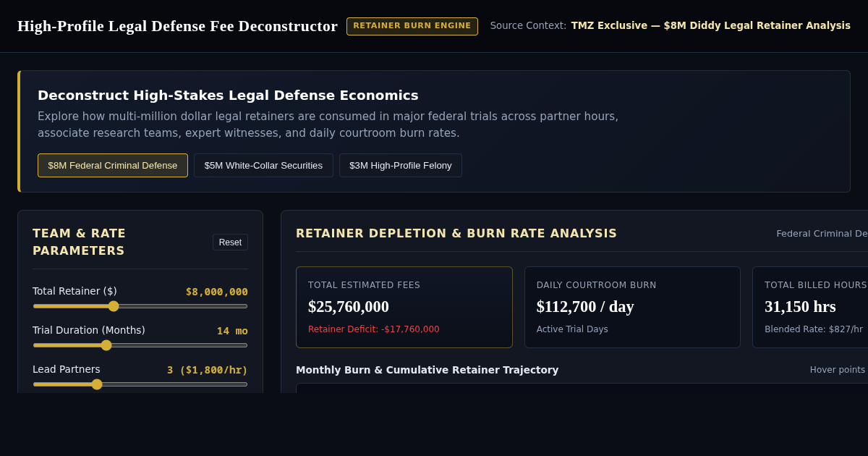Open the Total Estimated Fees card

(404, 307)
